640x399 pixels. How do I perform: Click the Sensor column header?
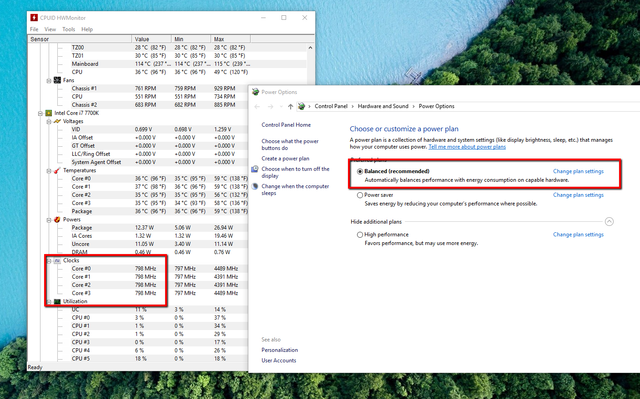[x=80, y=39]
